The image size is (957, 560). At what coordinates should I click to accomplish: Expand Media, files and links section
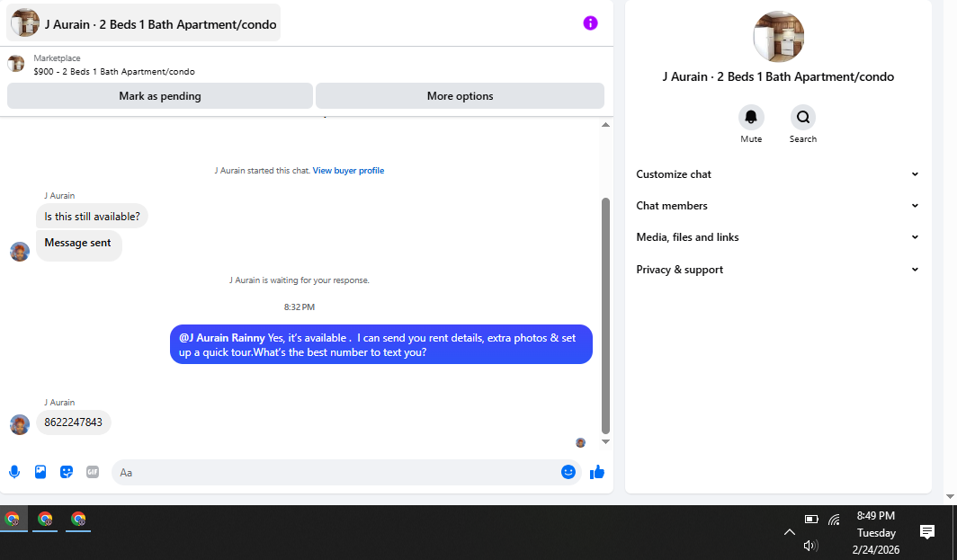click(777, 237)
